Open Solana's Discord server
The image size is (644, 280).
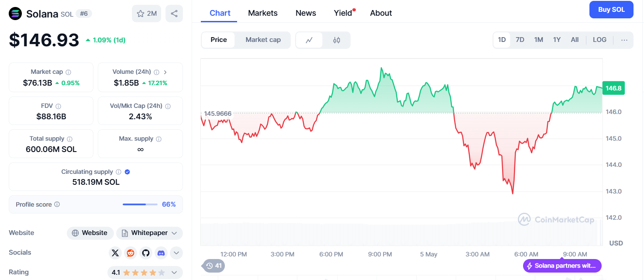click(x=161, y=253)
